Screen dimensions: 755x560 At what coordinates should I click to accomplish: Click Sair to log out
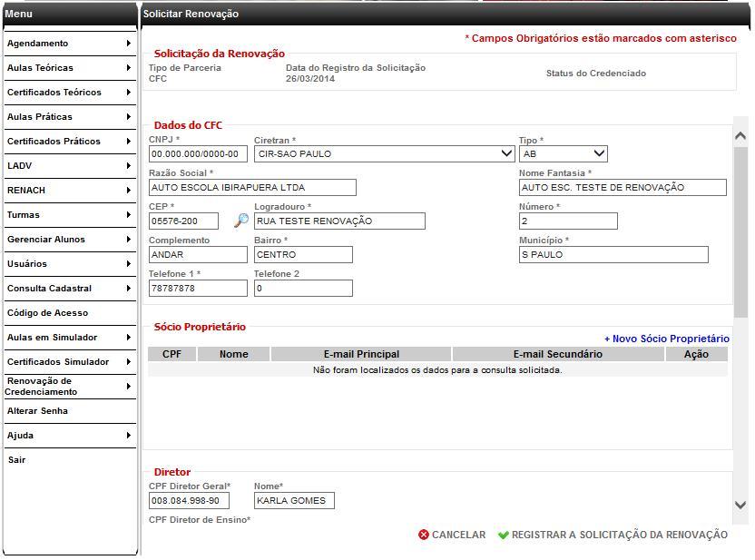pos(17,460)
